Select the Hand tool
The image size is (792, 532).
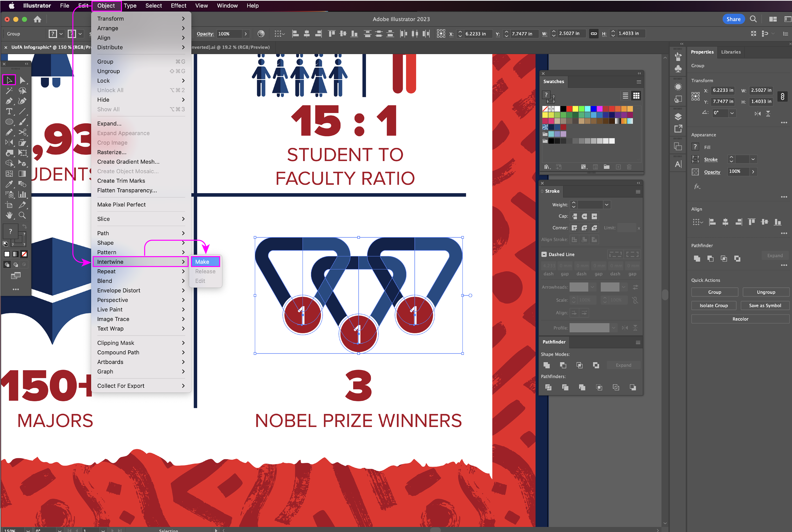coord(9,215)
